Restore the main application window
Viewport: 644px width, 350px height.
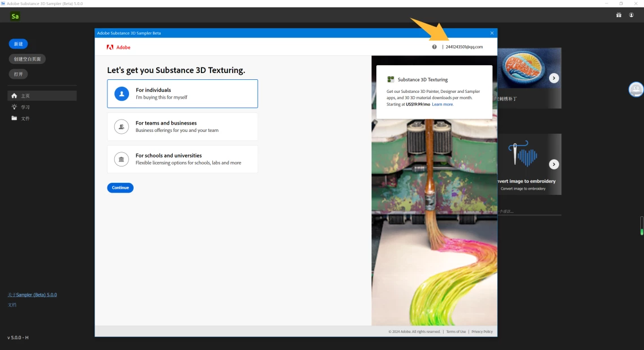pos(621,3)
